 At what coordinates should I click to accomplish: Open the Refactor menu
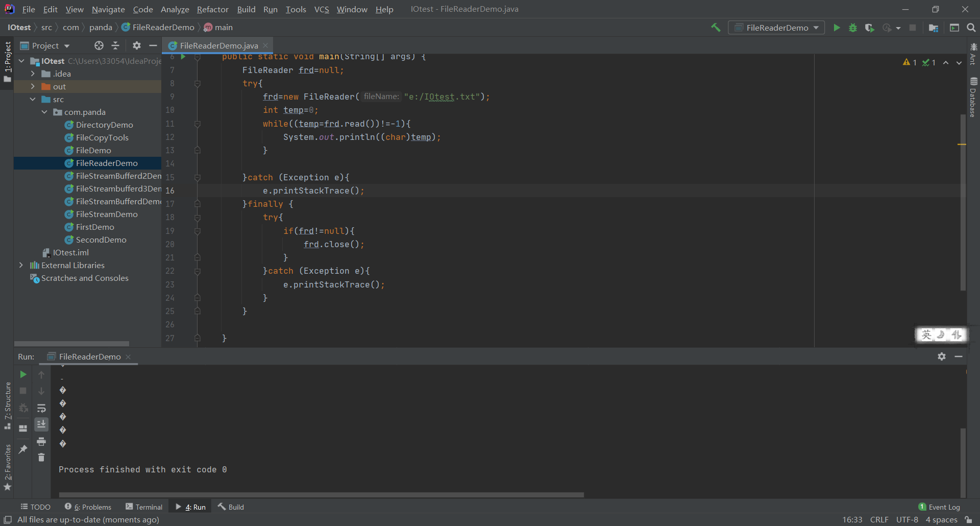coord(212,9)
